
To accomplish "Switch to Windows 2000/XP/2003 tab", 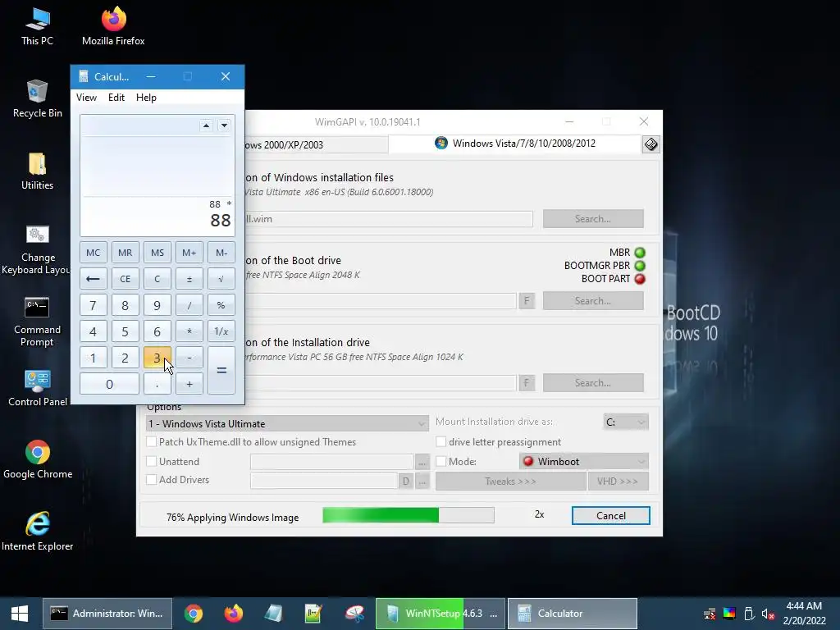I will (x=316, y=144).
